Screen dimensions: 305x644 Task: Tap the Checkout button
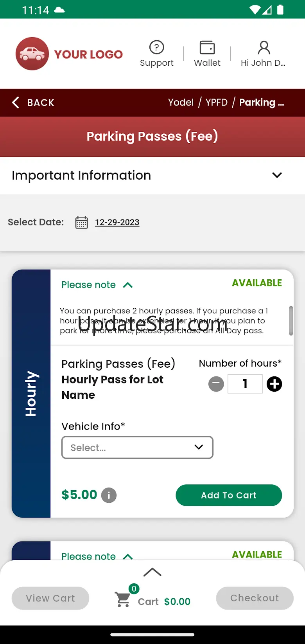255,598
